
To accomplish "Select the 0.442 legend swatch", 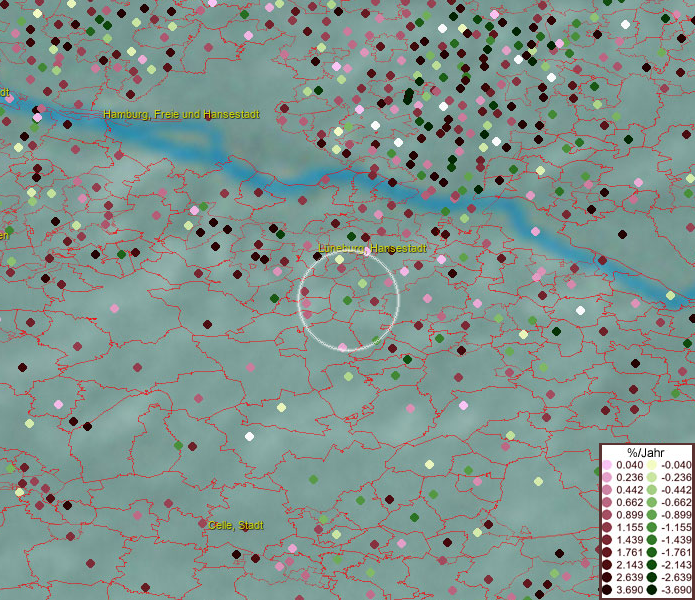I will (607, 490).
